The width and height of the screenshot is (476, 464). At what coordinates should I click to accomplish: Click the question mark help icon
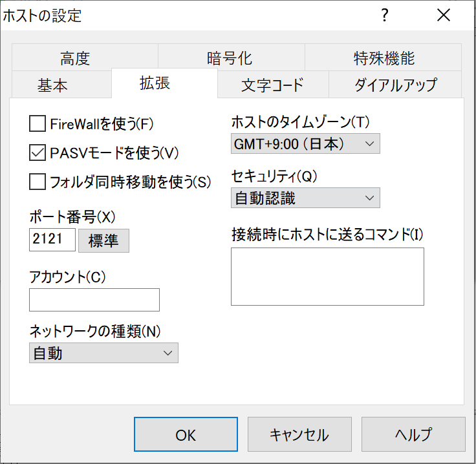[385, 15]
